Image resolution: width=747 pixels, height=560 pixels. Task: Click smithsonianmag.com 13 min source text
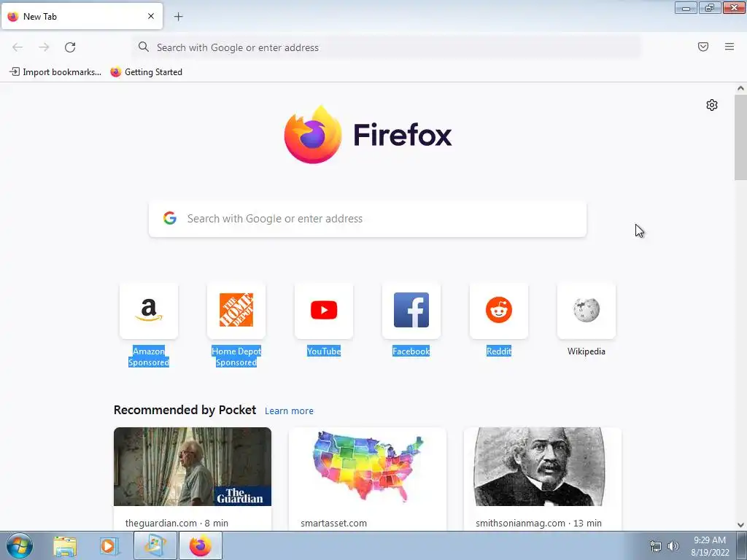(x=539, y=523)
